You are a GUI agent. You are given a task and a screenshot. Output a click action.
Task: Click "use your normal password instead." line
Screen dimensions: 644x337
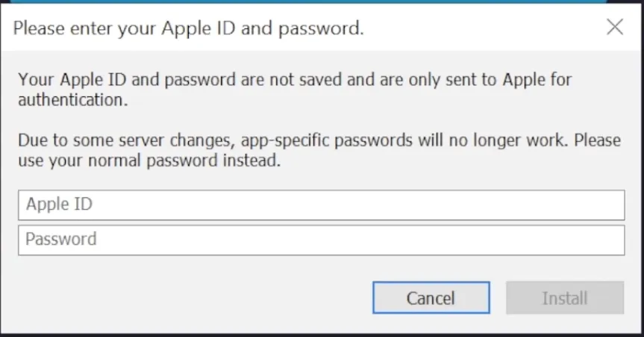pyautogui.click(x=149, y=161)
